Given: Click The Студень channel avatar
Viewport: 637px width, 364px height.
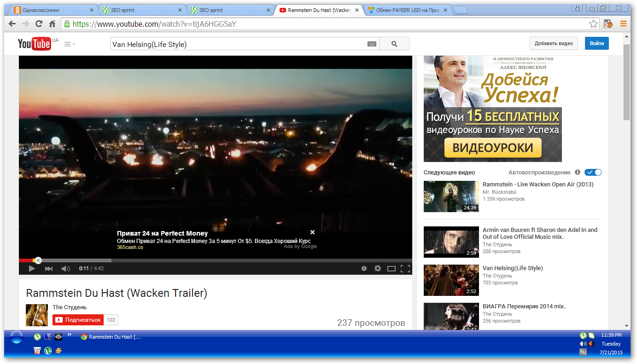Looking at the screenshot, I should click(x=37, y=315).
